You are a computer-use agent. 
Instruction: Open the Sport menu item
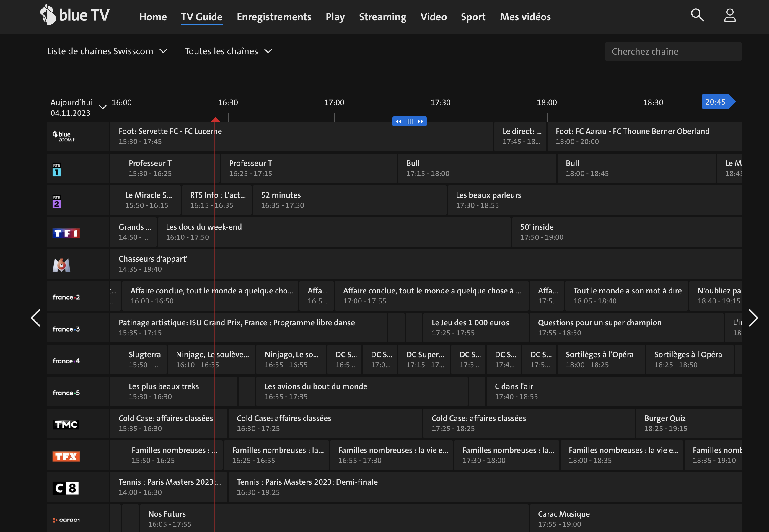(473, 17)
